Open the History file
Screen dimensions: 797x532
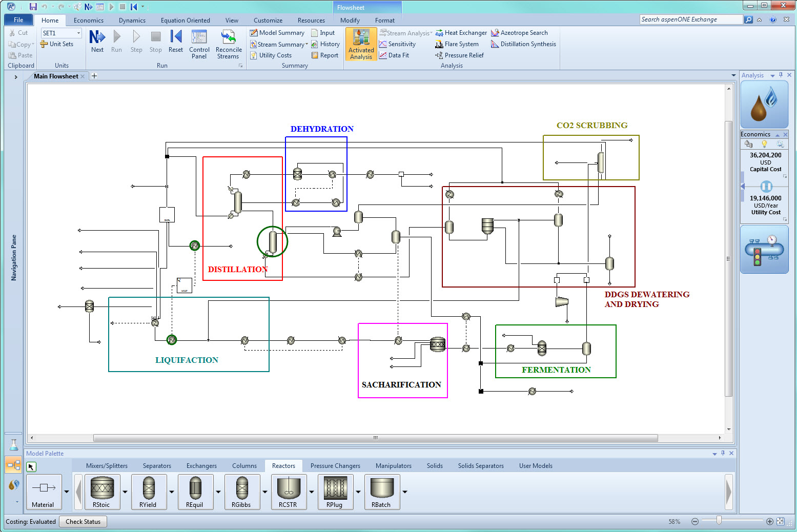coord(325,44)
